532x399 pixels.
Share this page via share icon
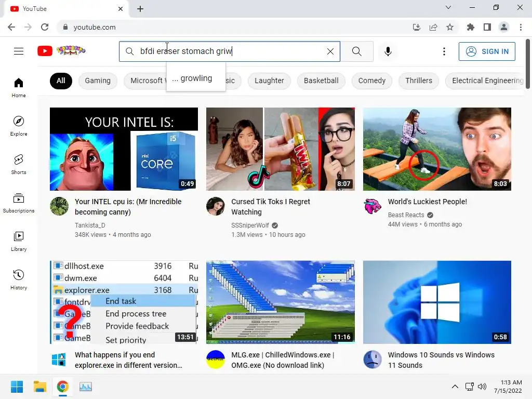coord(433,27)
